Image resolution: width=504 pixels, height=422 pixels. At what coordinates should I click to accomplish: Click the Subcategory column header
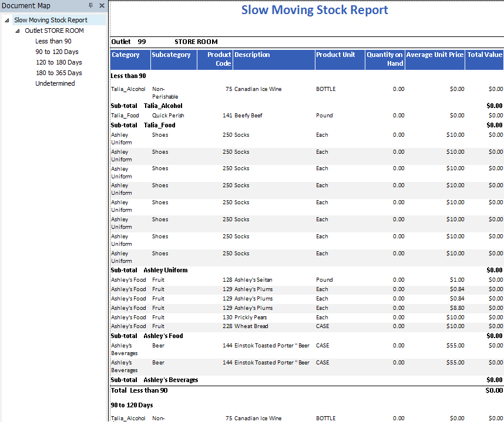(171, 55)
